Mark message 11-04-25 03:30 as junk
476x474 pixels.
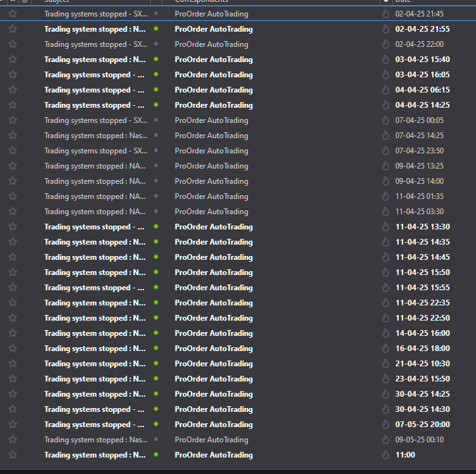385,212
